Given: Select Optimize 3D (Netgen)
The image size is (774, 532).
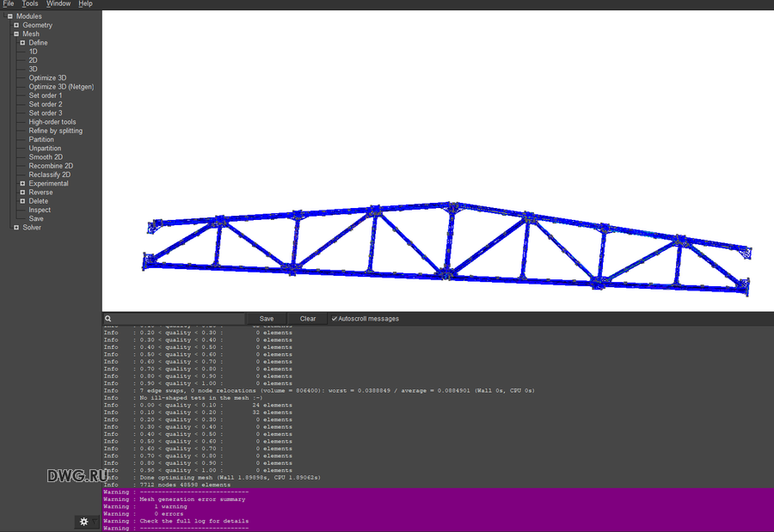Looking at the screenshot, I should (61, 87).
